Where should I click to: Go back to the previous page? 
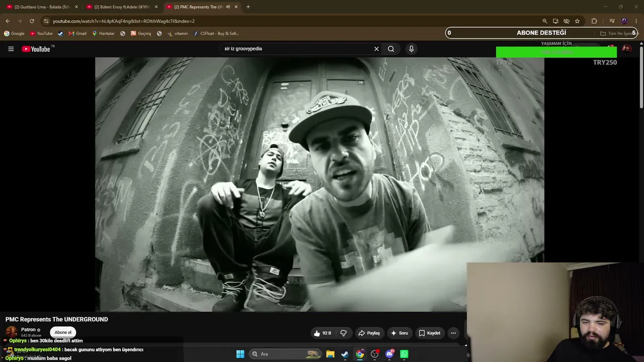(x=8, y=21)
